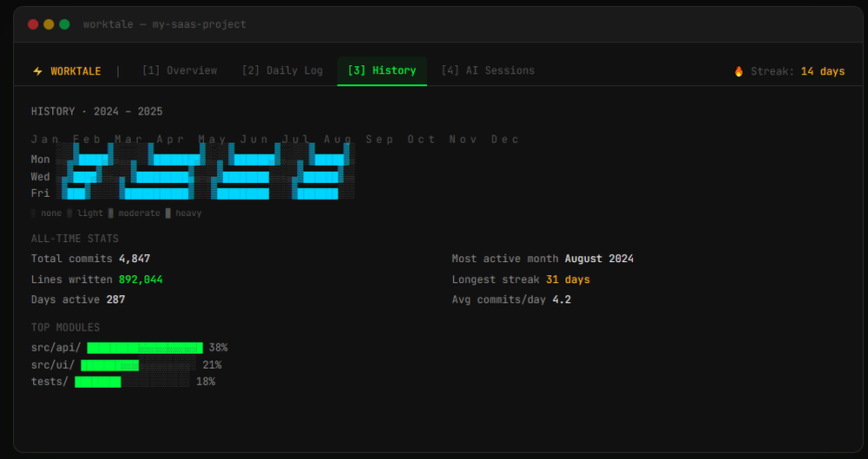Click the Dec month label in heatmap
Screen dimensions: 868x459
[x=505, y=139]
